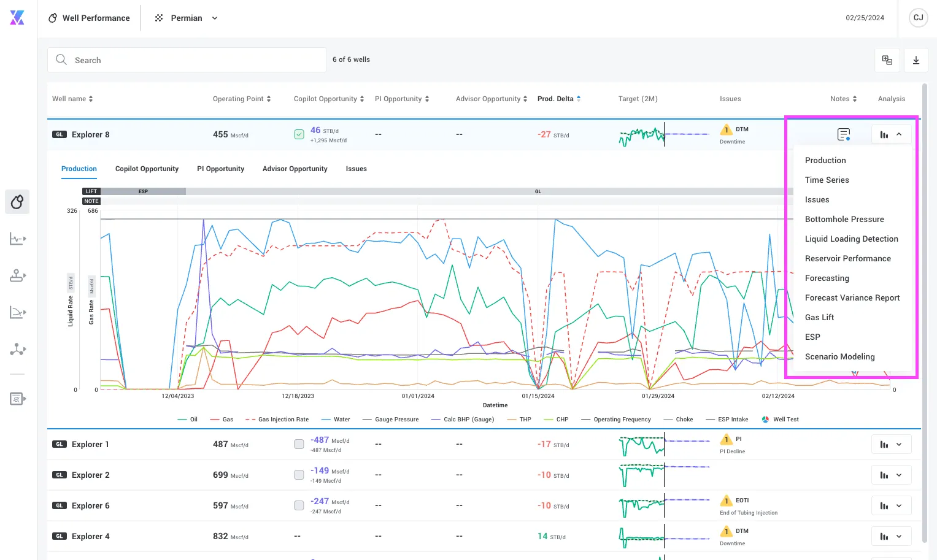Open the network nodes sidebar icon
The image size is (937, 560).
17,350
